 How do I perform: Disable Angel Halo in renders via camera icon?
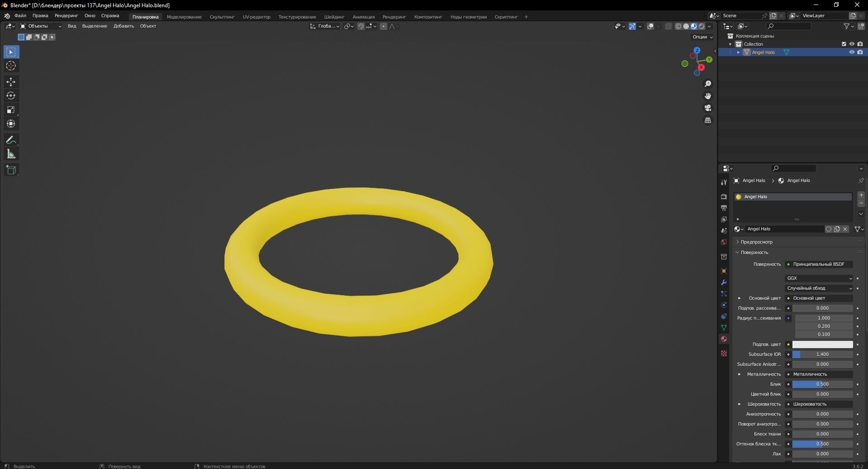860,52
